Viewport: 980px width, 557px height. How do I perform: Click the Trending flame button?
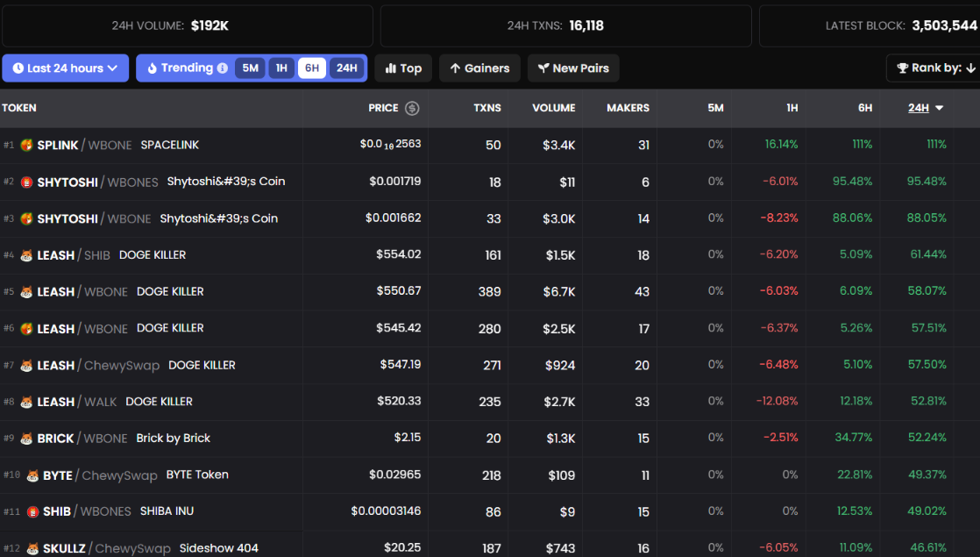180,68
